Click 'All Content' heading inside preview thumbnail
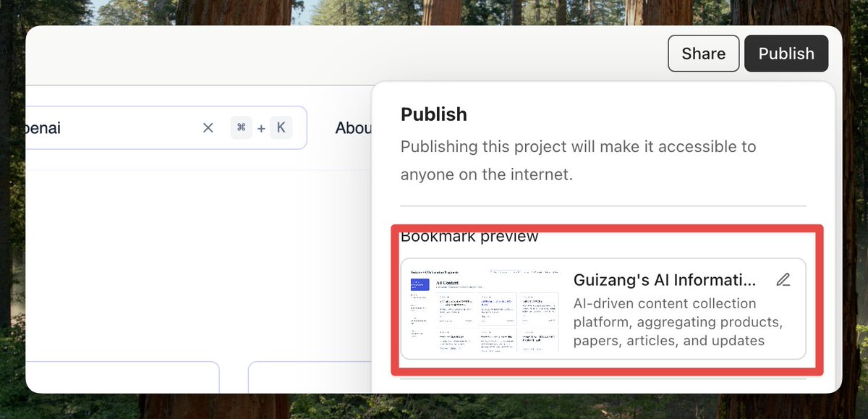The image size is (868, 419). click(448, 283)
